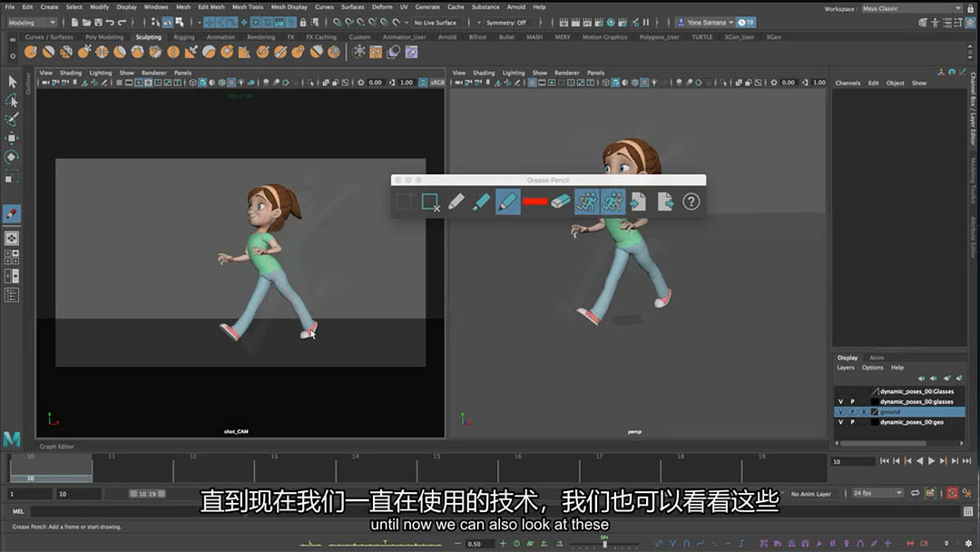Open the 24 fps frame rate dropdown
This screenshot has height=552, width=980.
click(877, 493)
